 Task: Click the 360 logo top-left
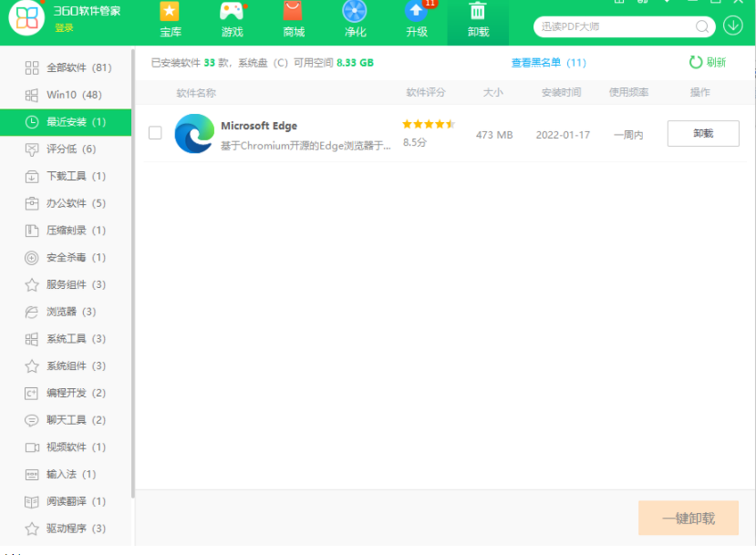(25, 18)
